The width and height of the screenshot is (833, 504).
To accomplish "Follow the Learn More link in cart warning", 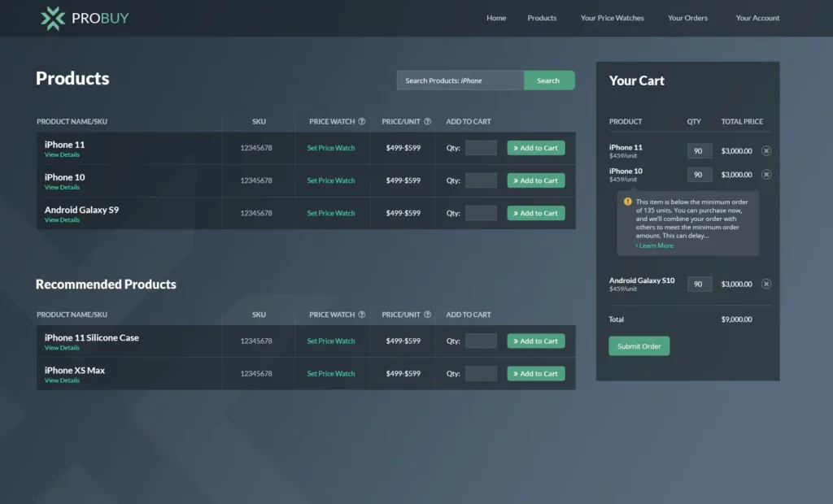I will [x=655, y=245].
